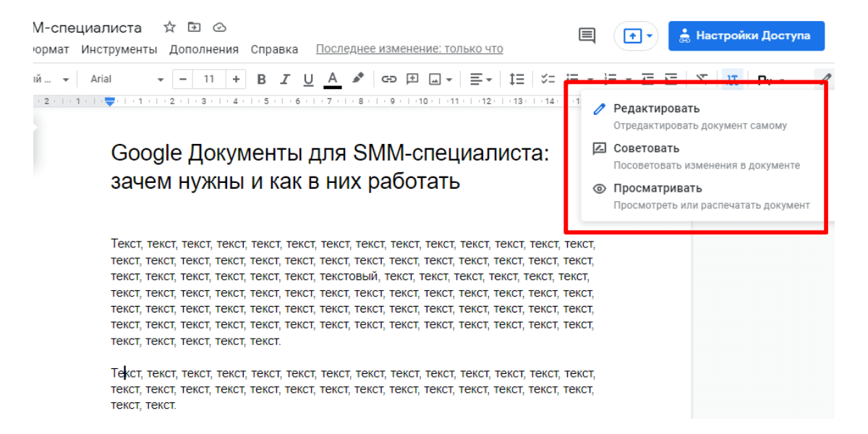Star the document with the star icon
This screenshot has width=868, height=434.
pos(170,27)
